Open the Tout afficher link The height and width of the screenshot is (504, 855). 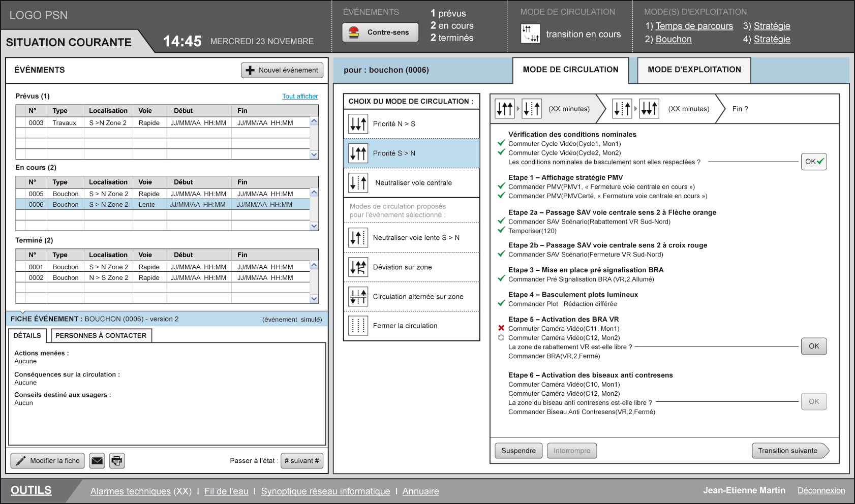tap(300, 96)
